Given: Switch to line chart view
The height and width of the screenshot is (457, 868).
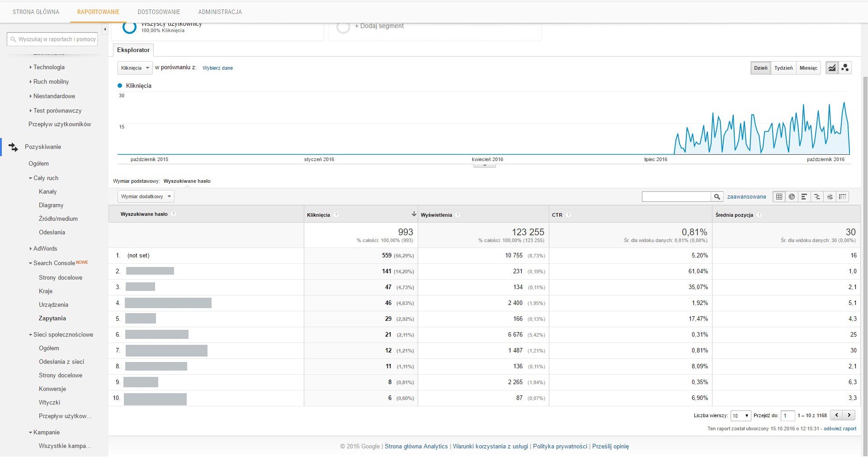Looking at the screenshot, I should pyautogui.click(x=832, y=68).
